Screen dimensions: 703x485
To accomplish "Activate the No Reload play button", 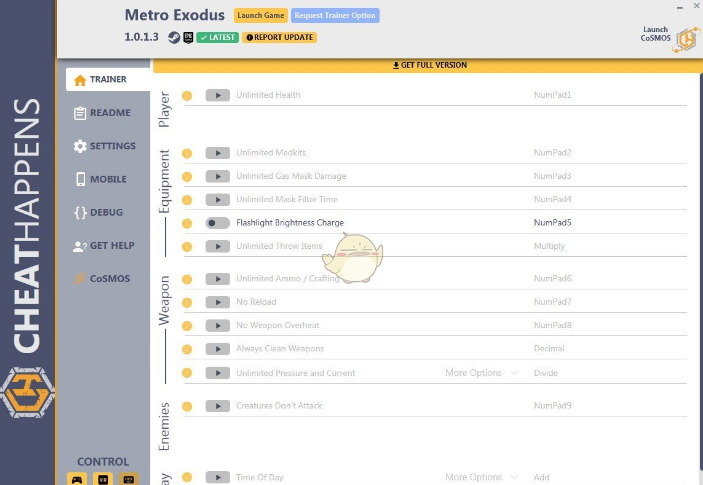I will coord(217,302).
